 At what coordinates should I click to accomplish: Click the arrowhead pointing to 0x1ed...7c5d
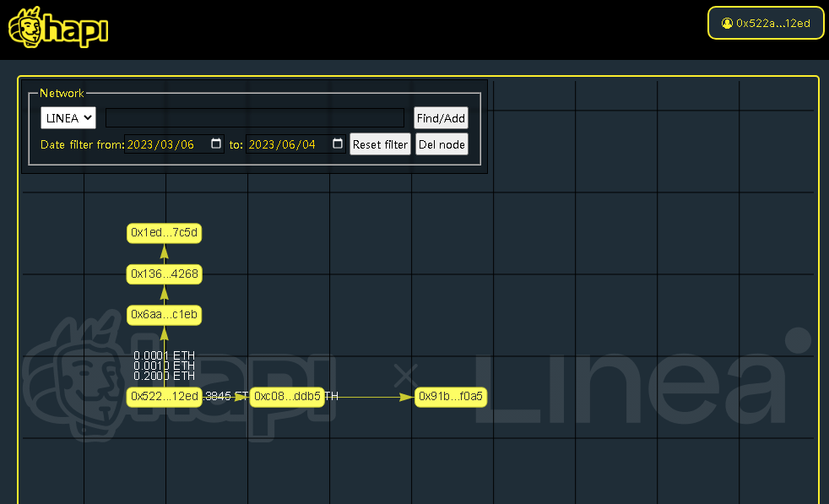coord(165,252)
